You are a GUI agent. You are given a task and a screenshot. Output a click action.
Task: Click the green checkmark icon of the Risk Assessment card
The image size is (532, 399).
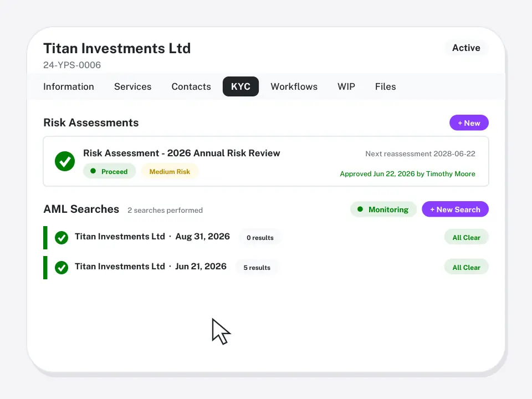pos(65,161)
